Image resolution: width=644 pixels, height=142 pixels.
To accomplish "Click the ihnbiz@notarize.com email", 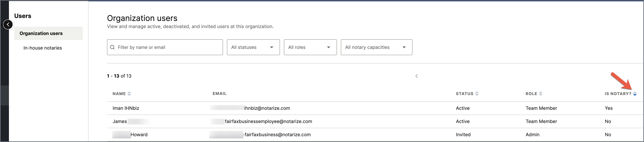I will (x=267, y=108).
